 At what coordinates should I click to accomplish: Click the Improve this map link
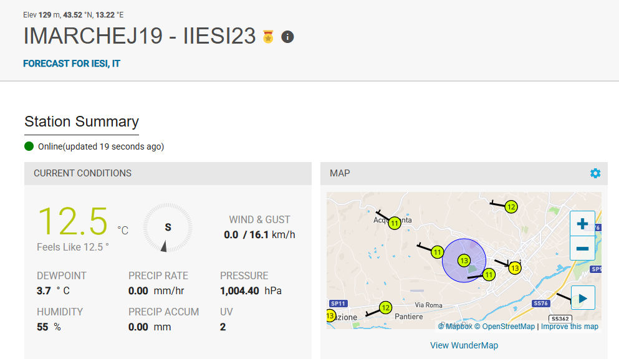tap(569, 327)
